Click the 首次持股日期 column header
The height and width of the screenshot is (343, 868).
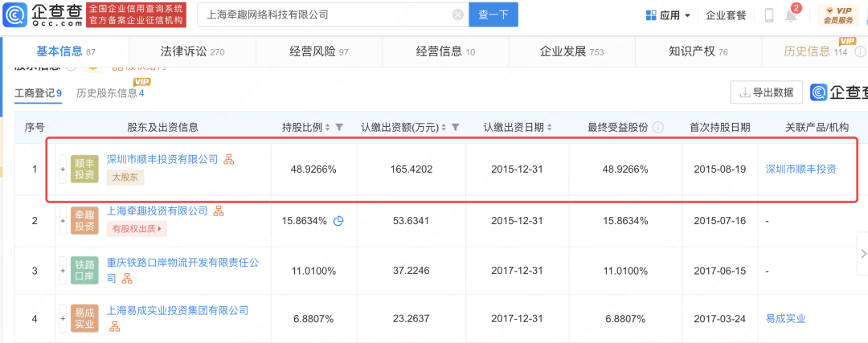coord(719,128)
